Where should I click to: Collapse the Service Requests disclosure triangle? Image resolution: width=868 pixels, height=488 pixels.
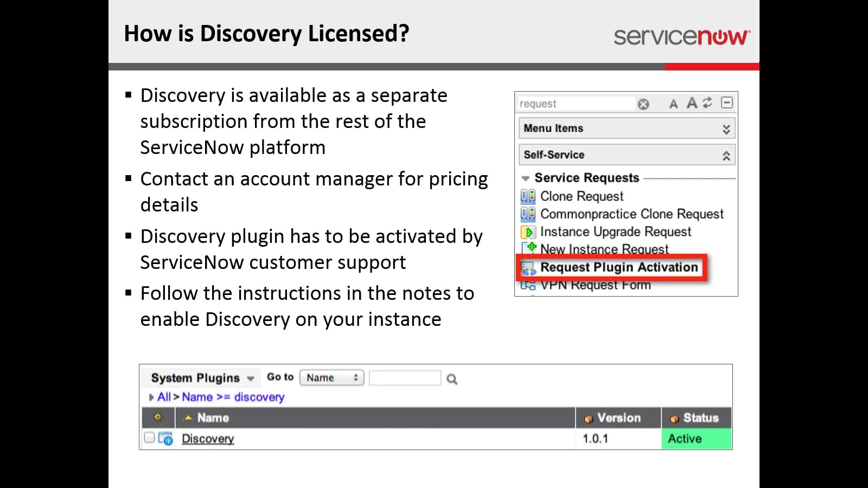point(525,178)
